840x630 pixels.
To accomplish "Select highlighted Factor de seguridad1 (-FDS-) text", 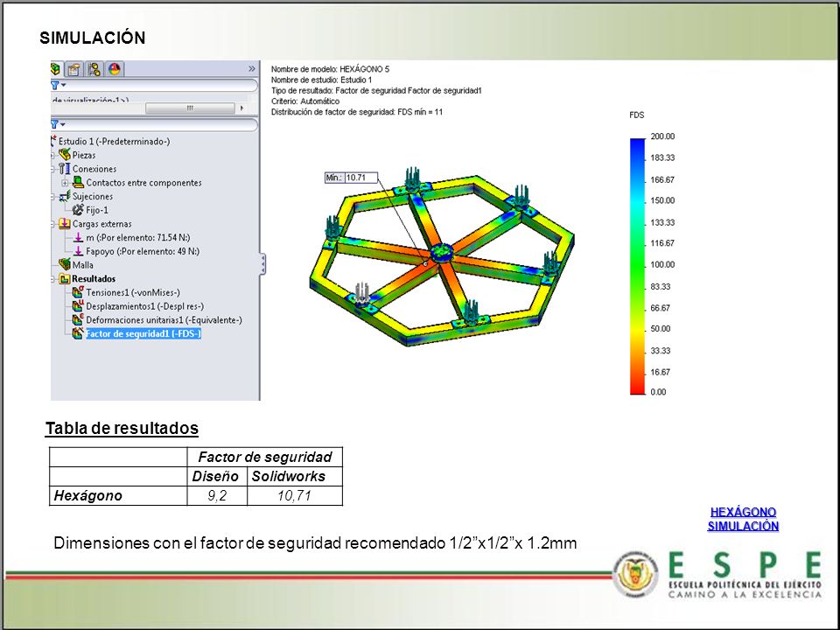I will tap(143, 333).
